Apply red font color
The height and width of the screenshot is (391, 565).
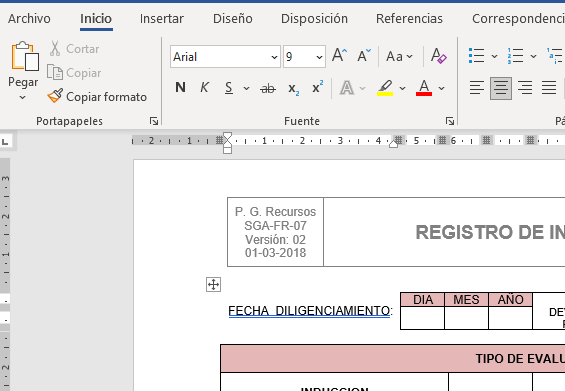424,88
